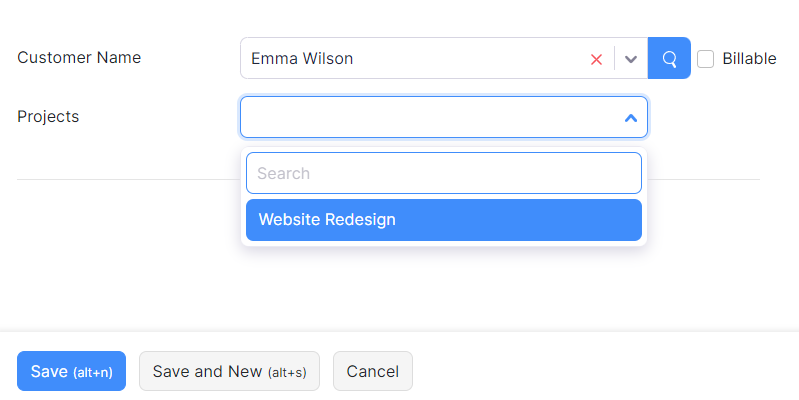Click the Billable label text
The width and height of the screenshot is (799, 400).
(749, 59)
